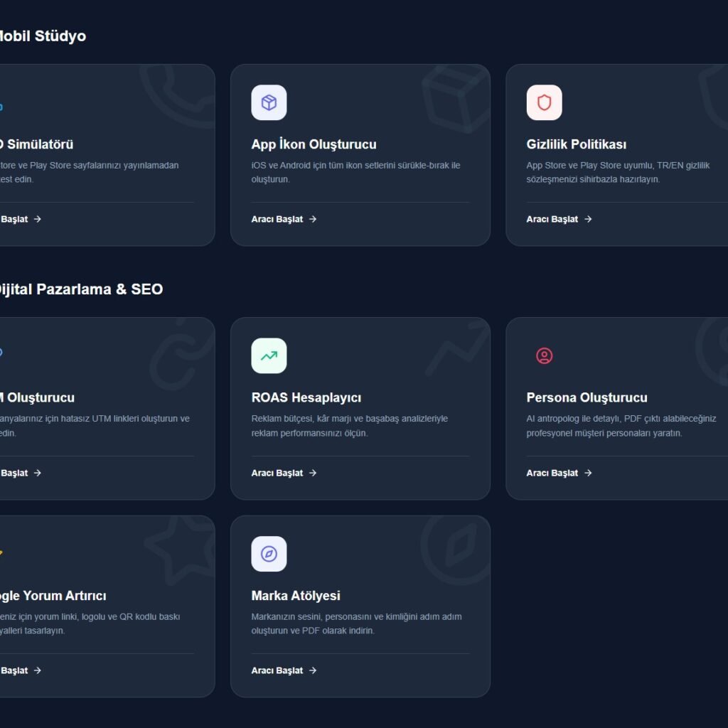
Task: Launch Aracı Başlat under ROAS Hesaplayıcı
Action: tap(279, 473)
